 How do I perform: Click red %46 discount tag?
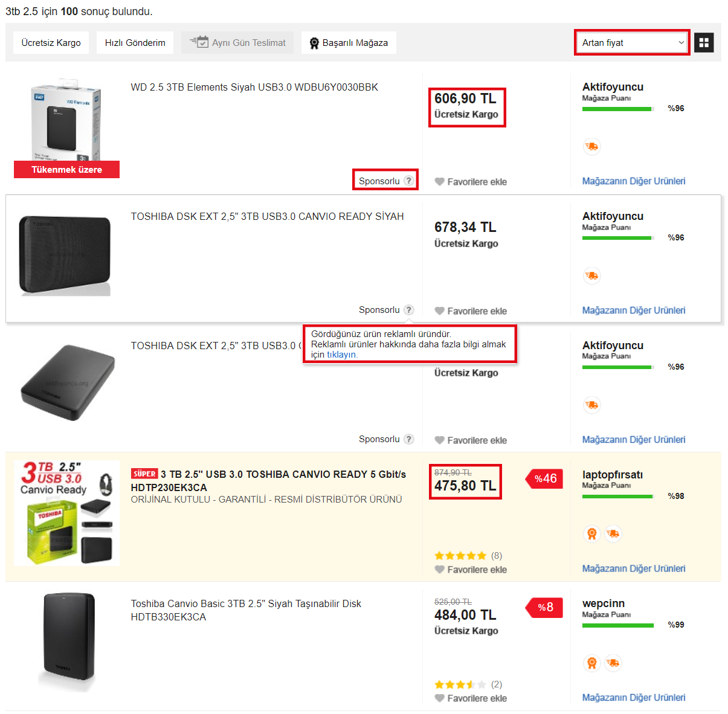545,478
